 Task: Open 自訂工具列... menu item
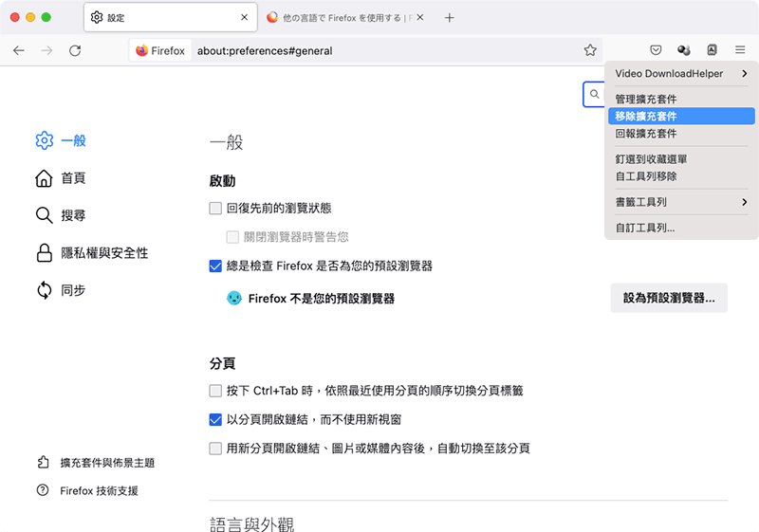(x=681, y=228)
